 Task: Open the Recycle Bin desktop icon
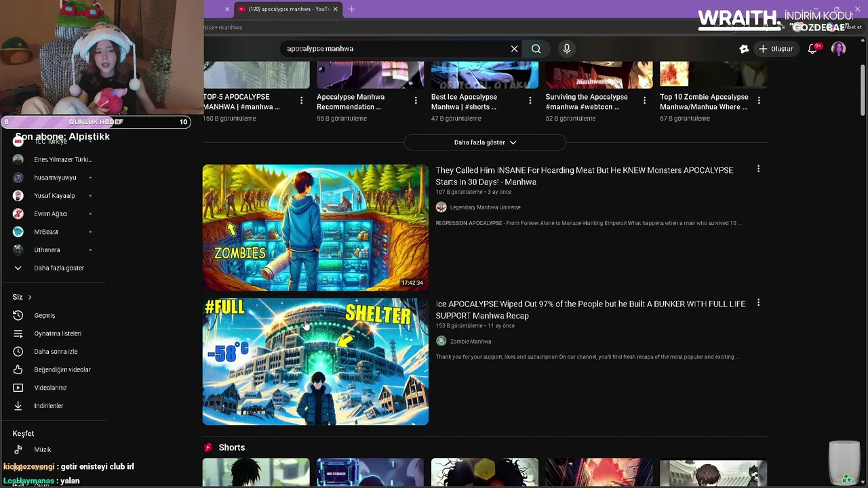tap(844, 463)
